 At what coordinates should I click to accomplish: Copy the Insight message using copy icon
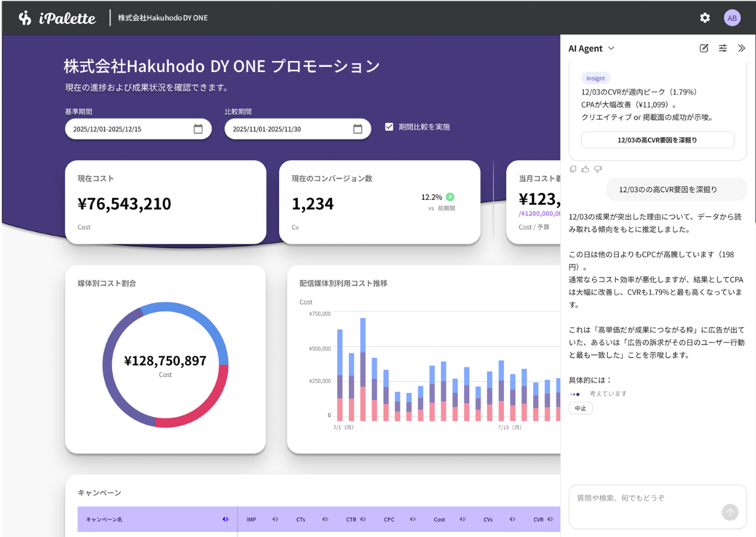click(573, 169)
